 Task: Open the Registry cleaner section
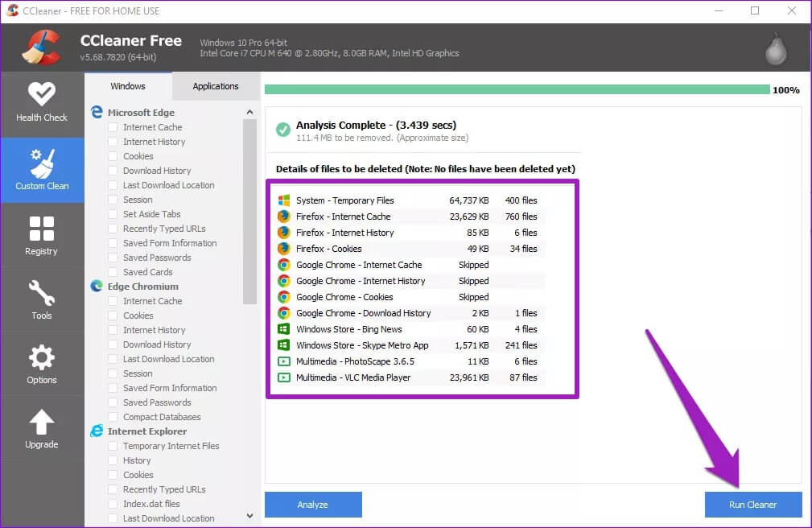pyautogui.click(x=41, y=236)
